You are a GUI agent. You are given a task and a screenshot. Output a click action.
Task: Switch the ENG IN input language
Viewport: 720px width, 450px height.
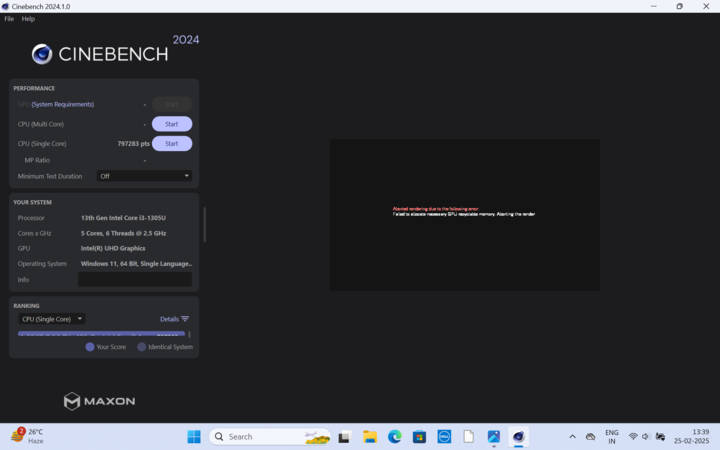pos(612,437)
